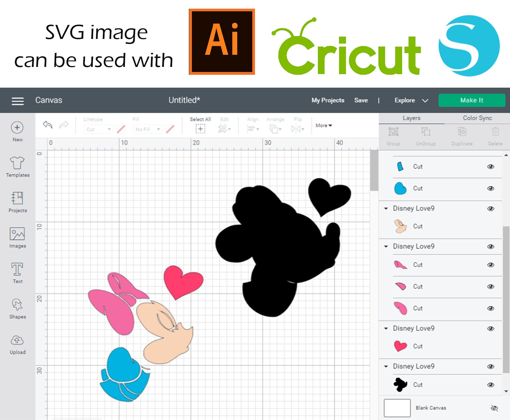Open the Edit tool
The image size is (510, 420).
pyautogui.click(x=224, y=129)
